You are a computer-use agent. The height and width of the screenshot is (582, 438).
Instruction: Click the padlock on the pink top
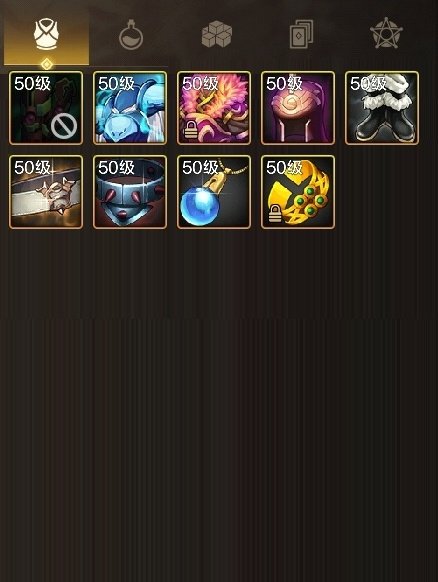[190, 130]
